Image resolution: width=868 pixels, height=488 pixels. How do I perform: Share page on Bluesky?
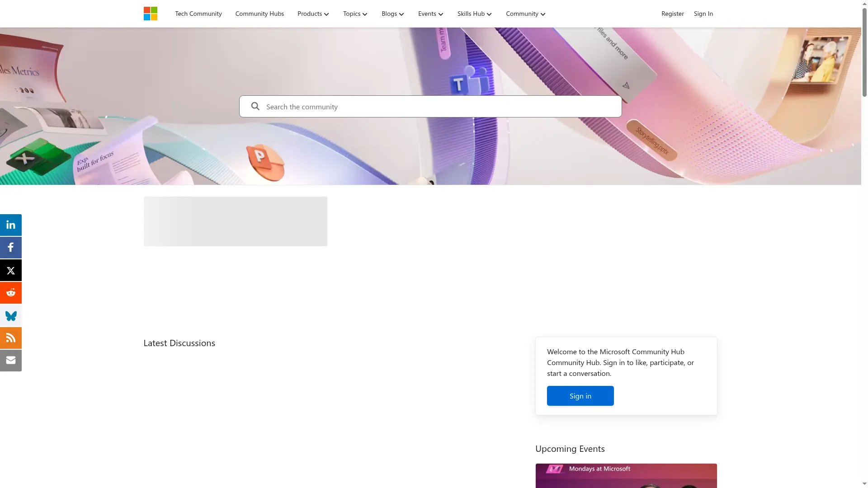11,315
